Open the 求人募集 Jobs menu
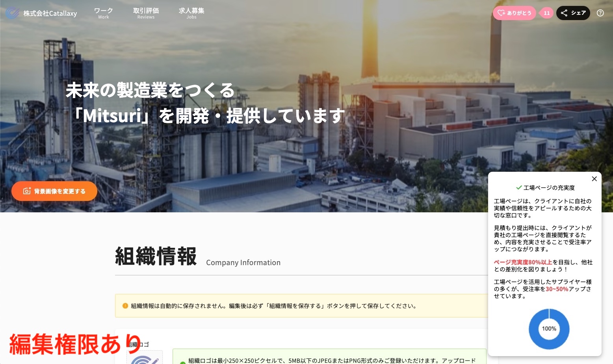 pyautogui.click(x=191, y=13)
